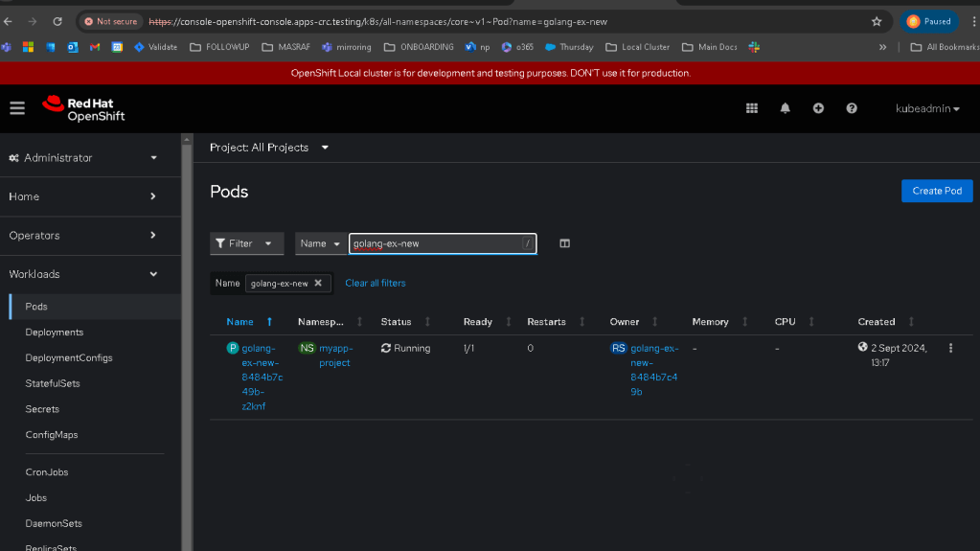Open ReplicaSet golang-ex-new-8484b7c49b owner link
The image size is (980, 551).
(x=653, y=370)
